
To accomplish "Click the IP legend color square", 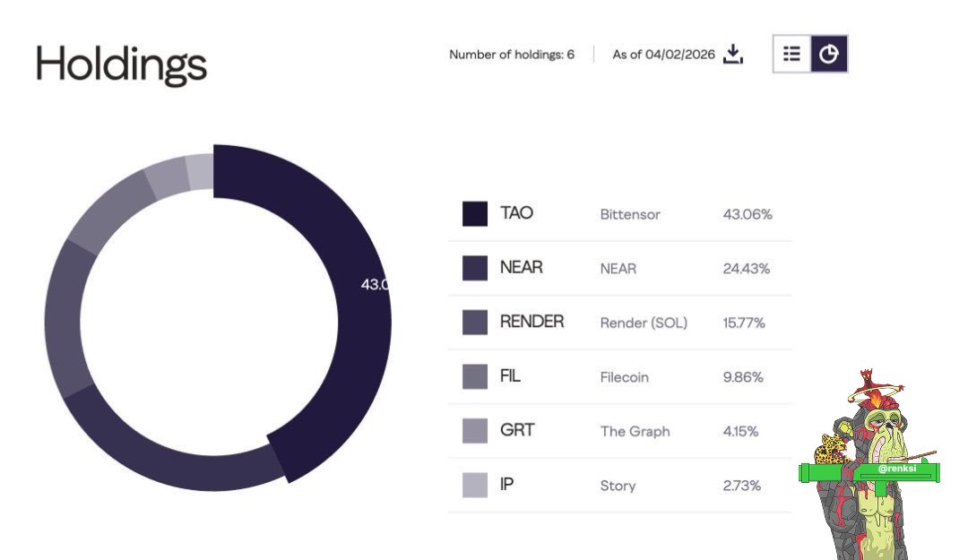I will [475, 485].
